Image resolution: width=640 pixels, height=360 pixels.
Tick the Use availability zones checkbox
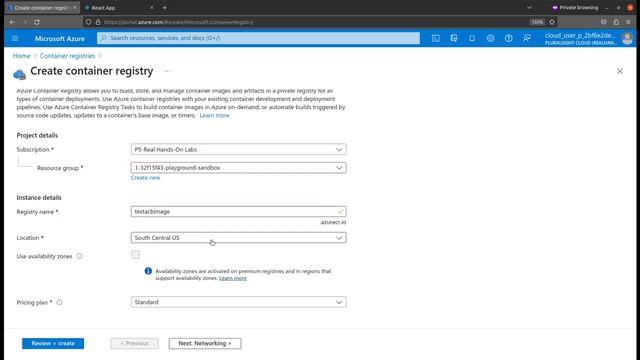(136, 255)
